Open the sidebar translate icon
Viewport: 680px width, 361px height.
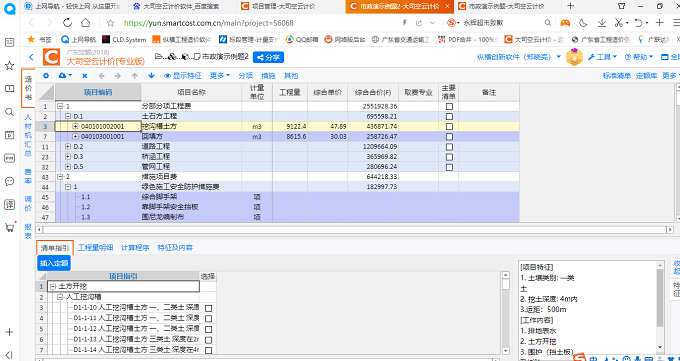[x=9, y=204]
